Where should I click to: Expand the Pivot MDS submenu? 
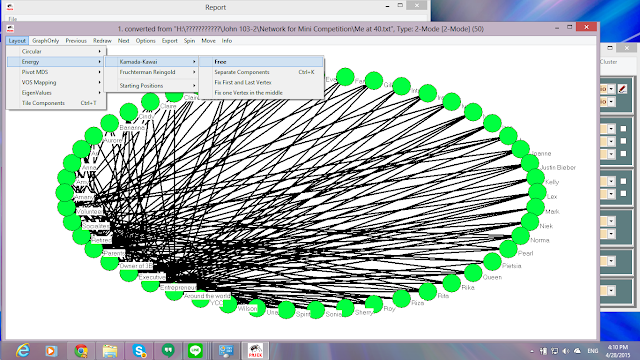click(x=56, y=72)
